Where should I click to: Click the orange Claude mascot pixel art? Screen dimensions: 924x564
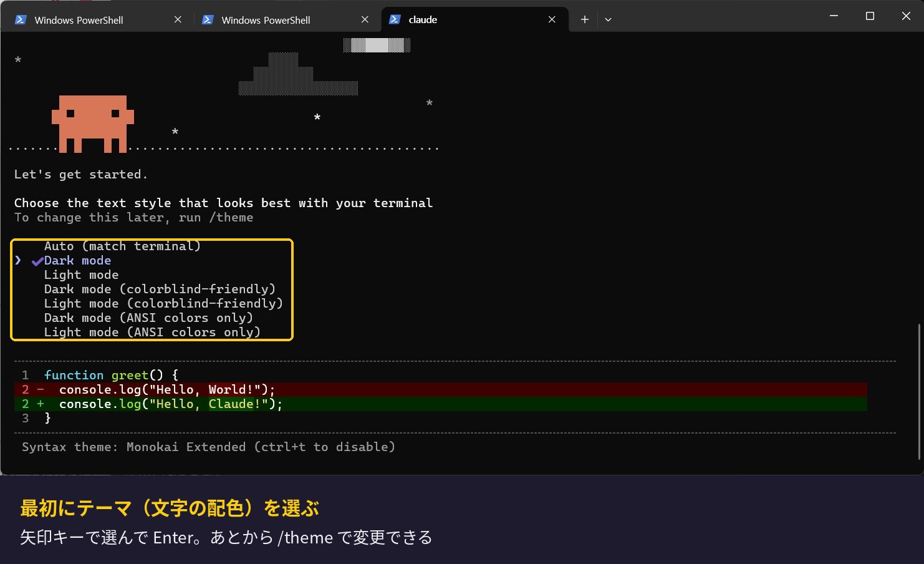coord(93,124)
